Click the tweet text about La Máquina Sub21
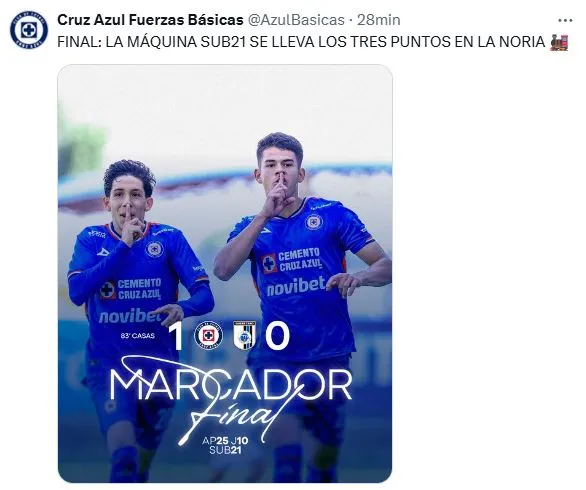The width and height of the screenshot is (586, 490). pos(301,42)
